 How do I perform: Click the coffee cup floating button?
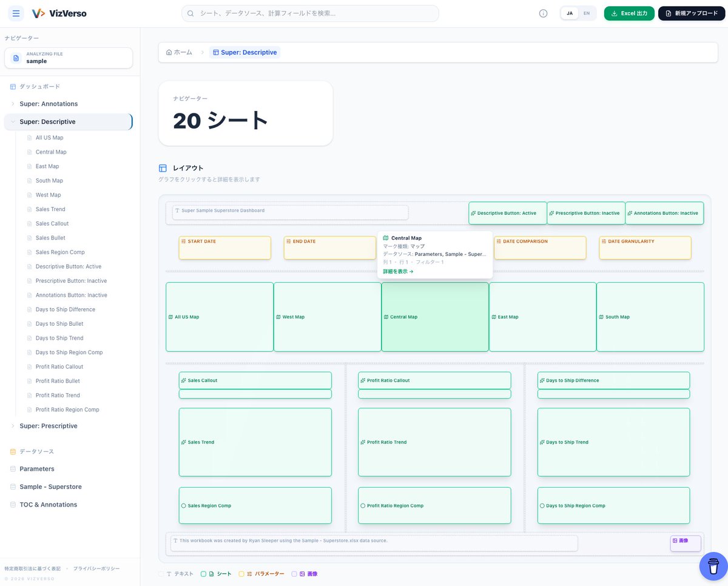tap(713, 566)
